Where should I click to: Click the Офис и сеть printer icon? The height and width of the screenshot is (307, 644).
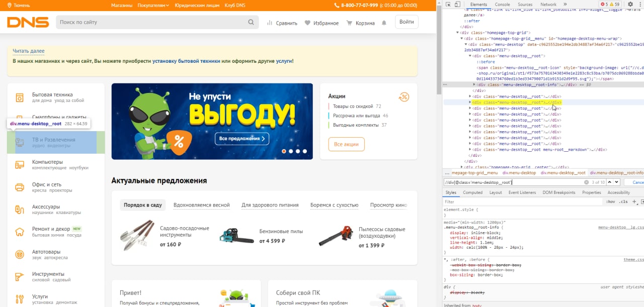pyautogui.click(x=20, y=187)
